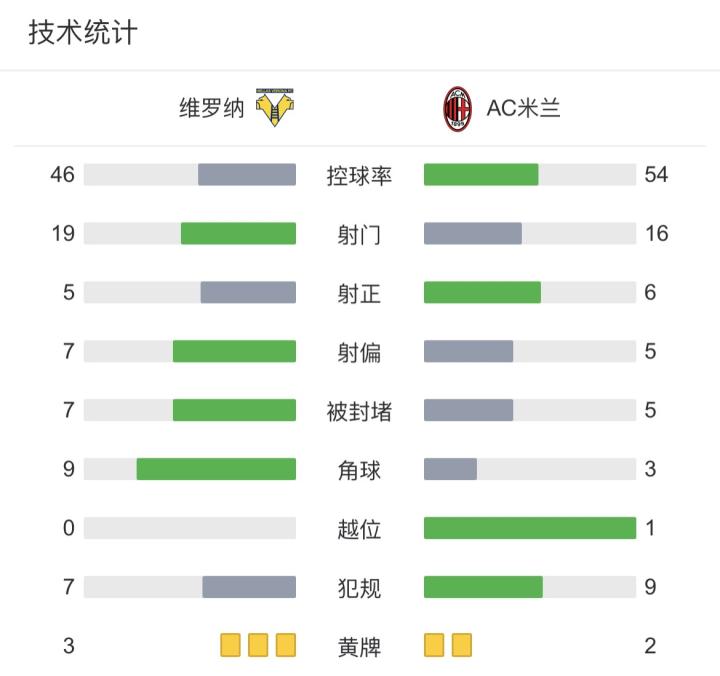
Task: Click the 控球率 stat label
Action: 359,176
